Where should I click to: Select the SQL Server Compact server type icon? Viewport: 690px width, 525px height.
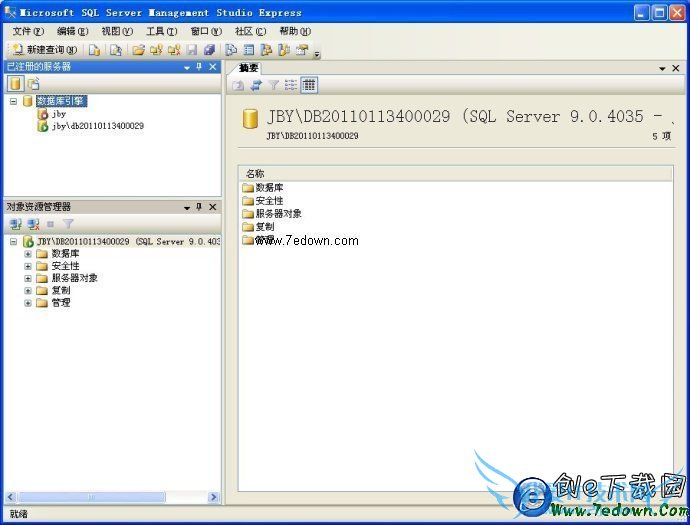[34, 83]
